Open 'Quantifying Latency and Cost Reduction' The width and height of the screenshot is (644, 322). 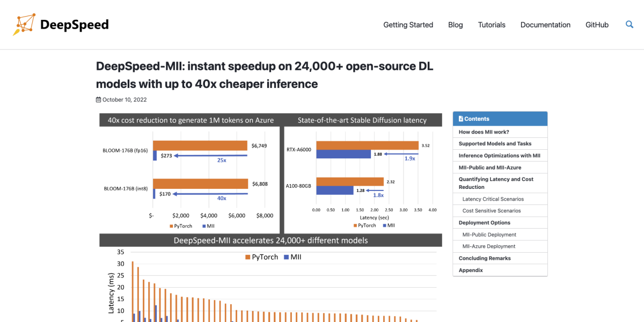499,182
